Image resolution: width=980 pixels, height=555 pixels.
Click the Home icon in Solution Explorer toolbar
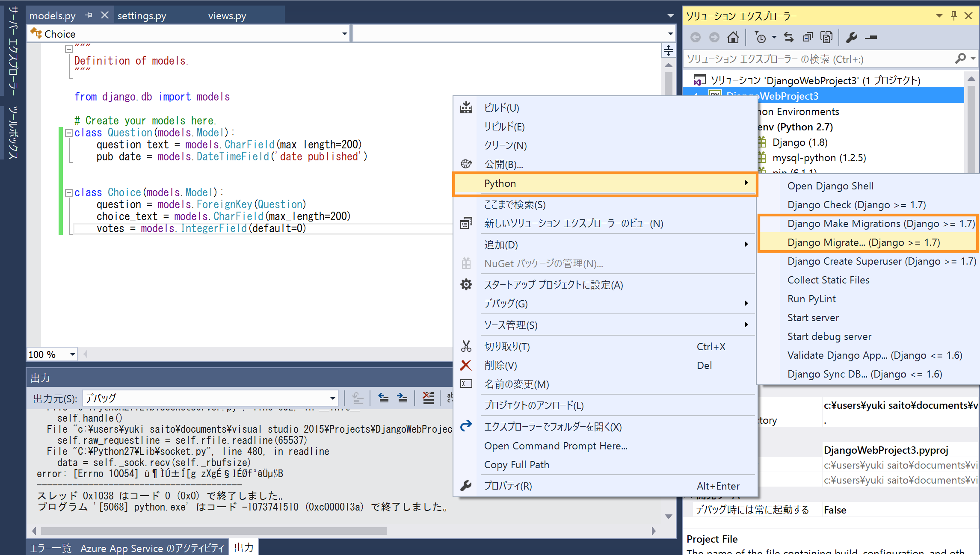tap(733, 38)
